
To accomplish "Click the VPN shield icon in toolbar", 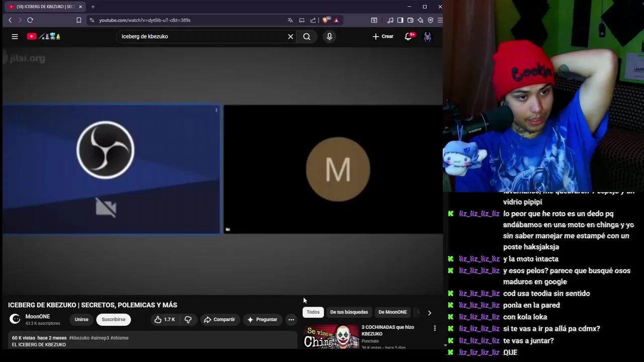I will 431,20.
